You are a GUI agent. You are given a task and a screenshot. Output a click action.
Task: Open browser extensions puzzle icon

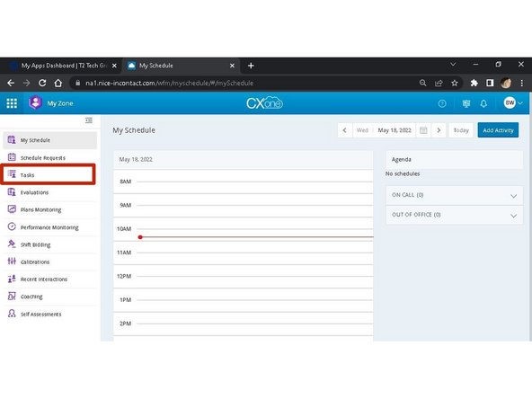point(474,83)
